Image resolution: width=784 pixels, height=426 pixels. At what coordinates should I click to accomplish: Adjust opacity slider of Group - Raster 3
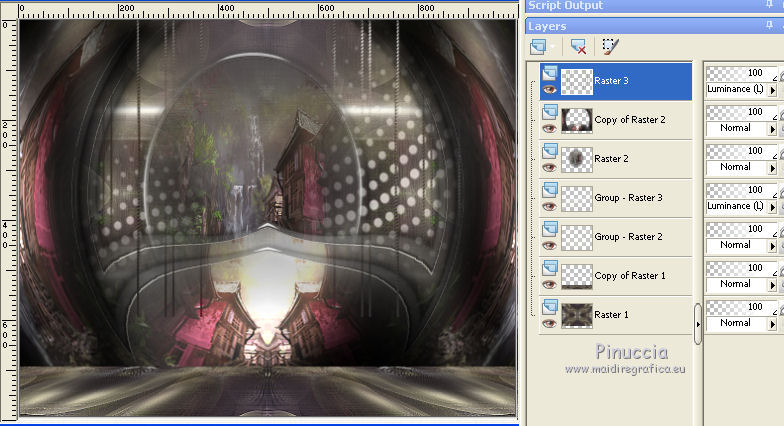(742, 190)
